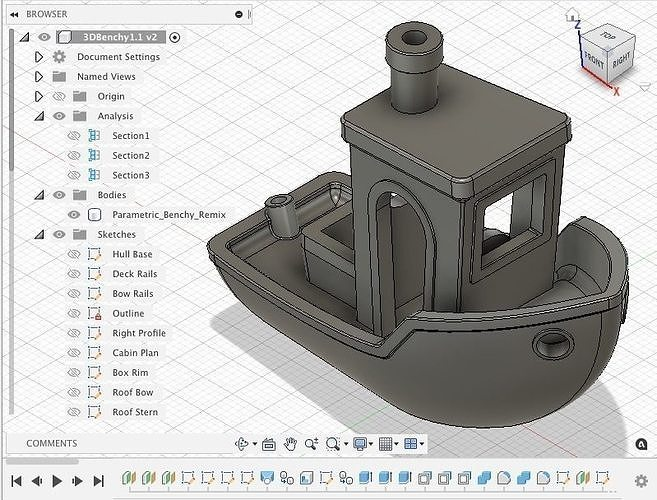Viewport: 657px width, 500px height.
Task: Collapse the 3DBenchy1.1 v2 root node
Action: click(x=24, y=37)
